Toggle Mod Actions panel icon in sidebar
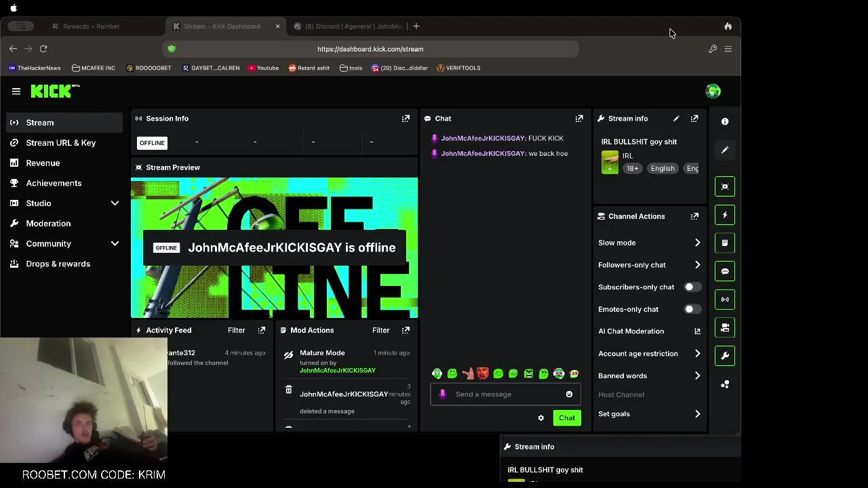The height and width of the screenshot is (488, 868). [x=725, y=243]
